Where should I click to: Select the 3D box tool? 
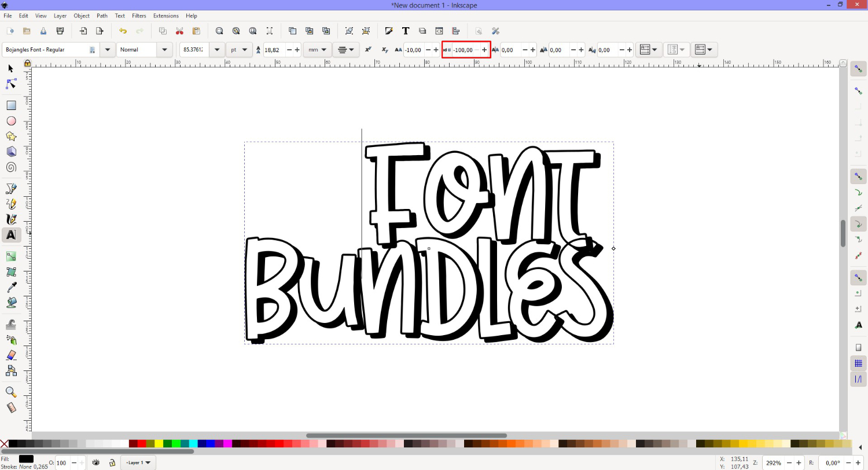pyautogui.click(x=11, y=152)
